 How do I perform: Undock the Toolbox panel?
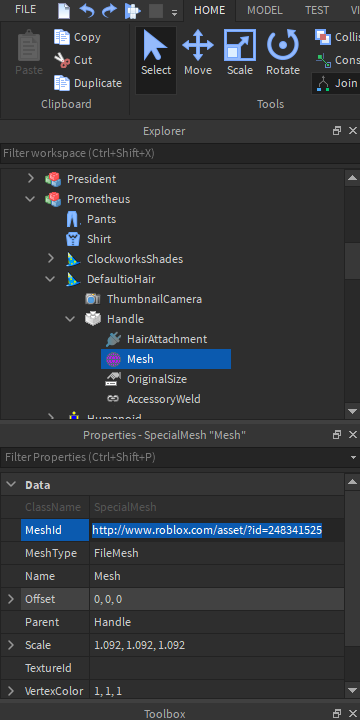tap(337, 713)
